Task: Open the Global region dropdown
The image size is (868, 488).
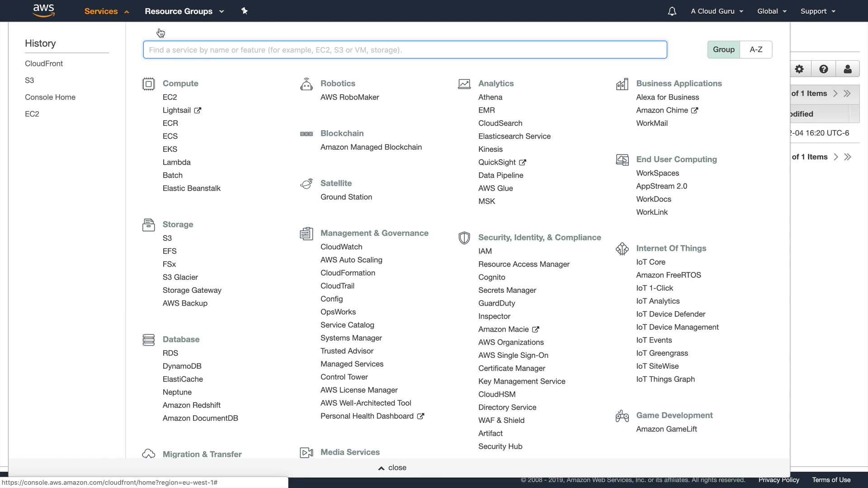Action: pyautogui.click(x=772, y=11)
